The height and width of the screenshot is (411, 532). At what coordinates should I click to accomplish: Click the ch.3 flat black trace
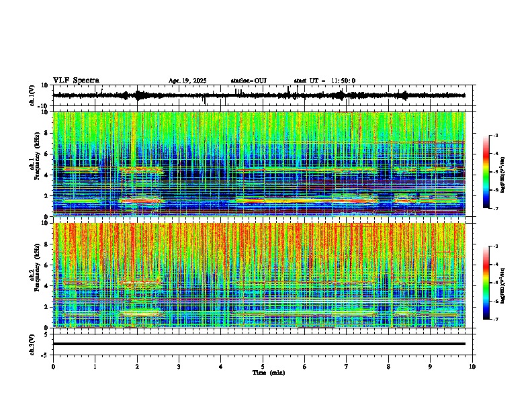tap(259, 344)
